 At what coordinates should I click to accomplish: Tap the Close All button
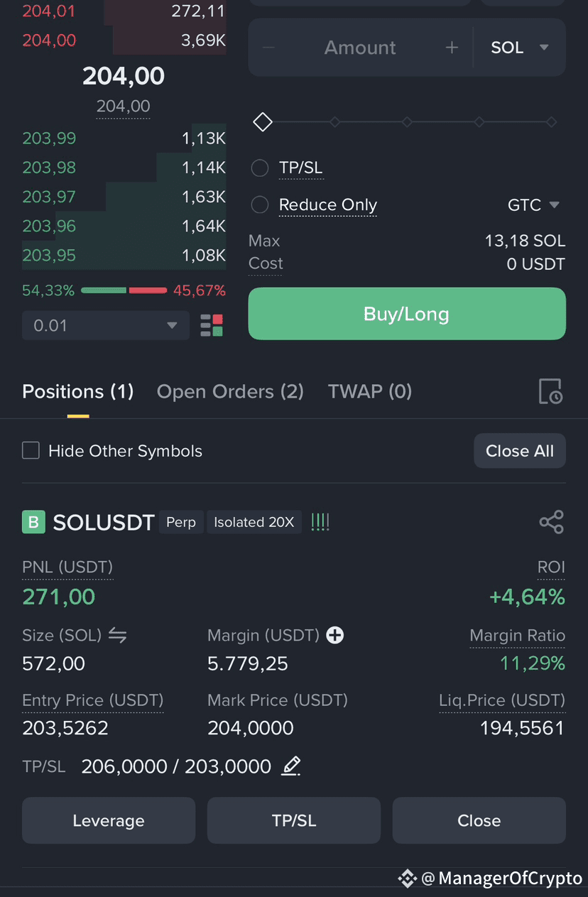tap(520, 451)
